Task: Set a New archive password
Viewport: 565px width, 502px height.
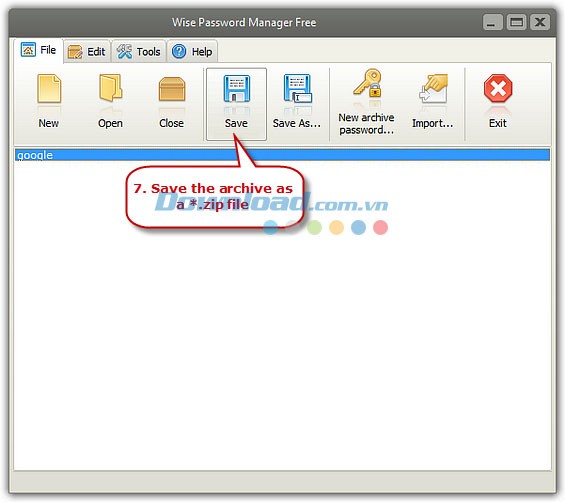Action: point(366,102)
